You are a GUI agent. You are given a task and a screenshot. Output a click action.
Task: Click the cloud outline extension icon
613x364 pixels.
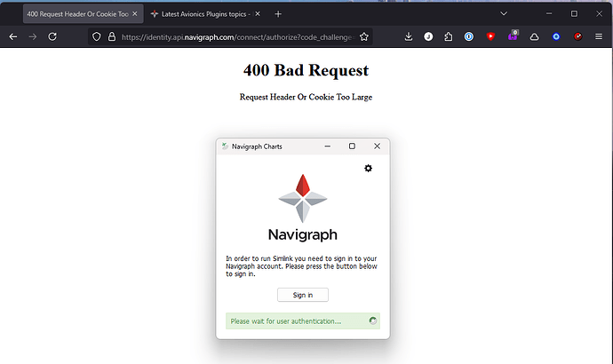[x=534, y=36]
